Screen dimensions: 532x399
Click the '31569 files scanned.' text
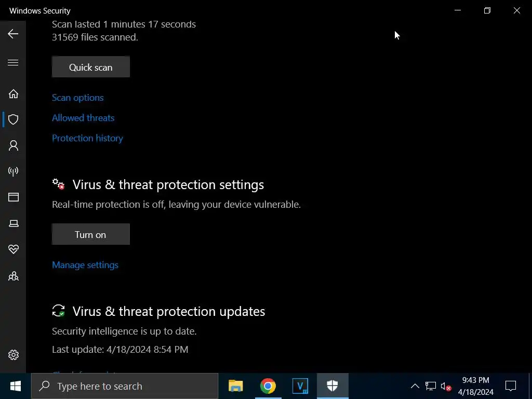pos(95,37)
